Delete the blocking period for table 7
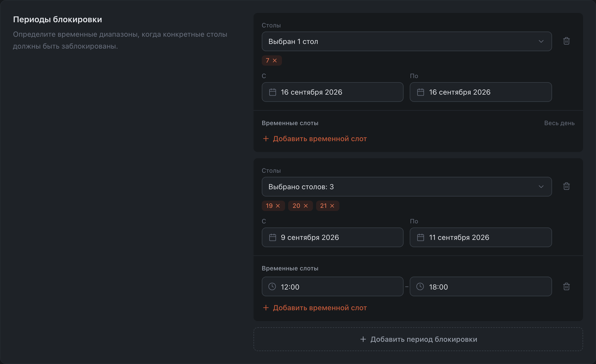596x364 pixels. pyautogui.click(x=566, y=41)
